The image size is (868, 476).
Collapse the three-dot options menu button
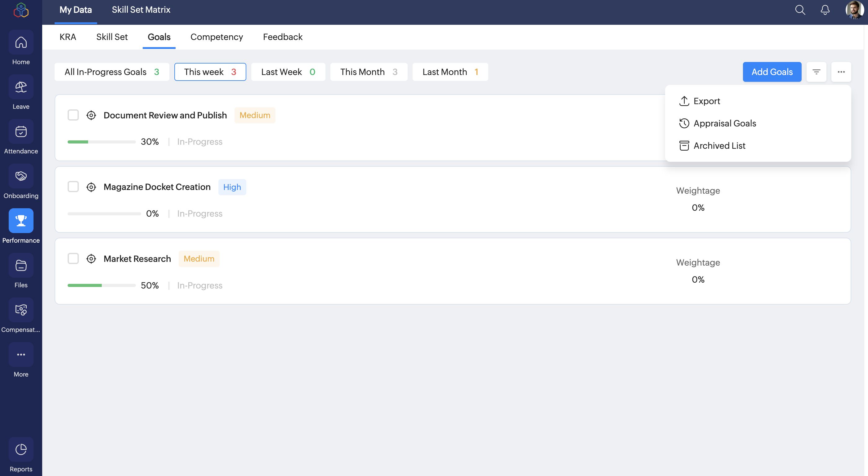pos(841,72)
